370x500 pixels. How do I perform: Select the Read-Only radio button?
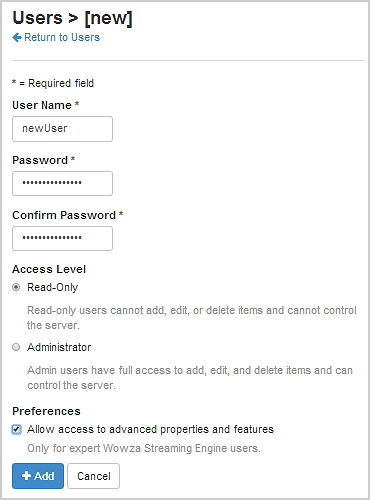16,287
